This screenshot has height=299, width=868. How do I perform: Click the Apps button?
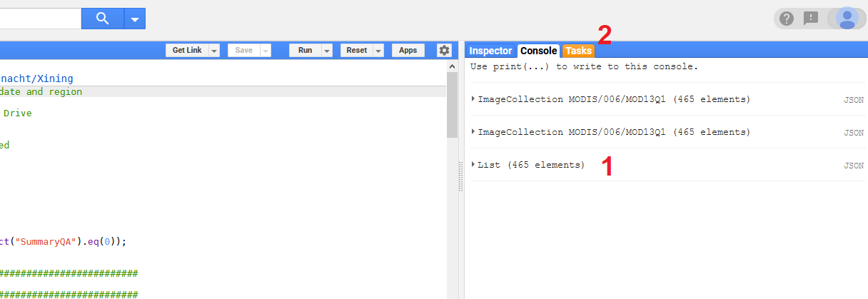coord(408,51)
